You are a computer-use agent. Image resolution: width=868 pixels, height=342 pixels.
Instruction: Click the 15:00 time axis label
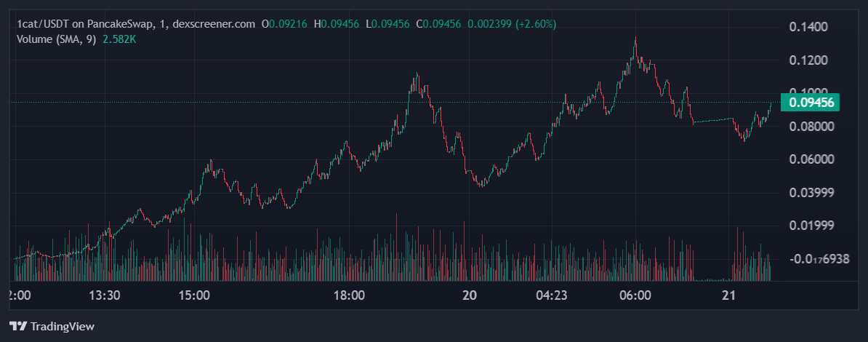(x=195, y=296)
